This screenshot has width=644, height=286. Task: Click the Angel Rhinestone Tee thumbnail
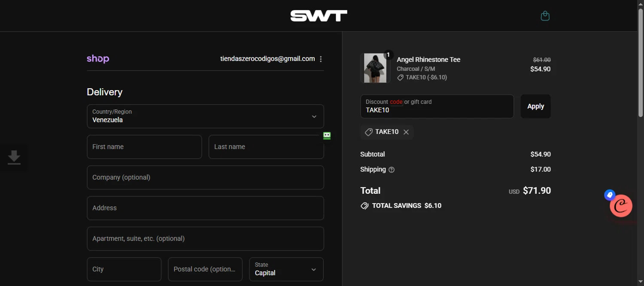[x=375, y=68]
